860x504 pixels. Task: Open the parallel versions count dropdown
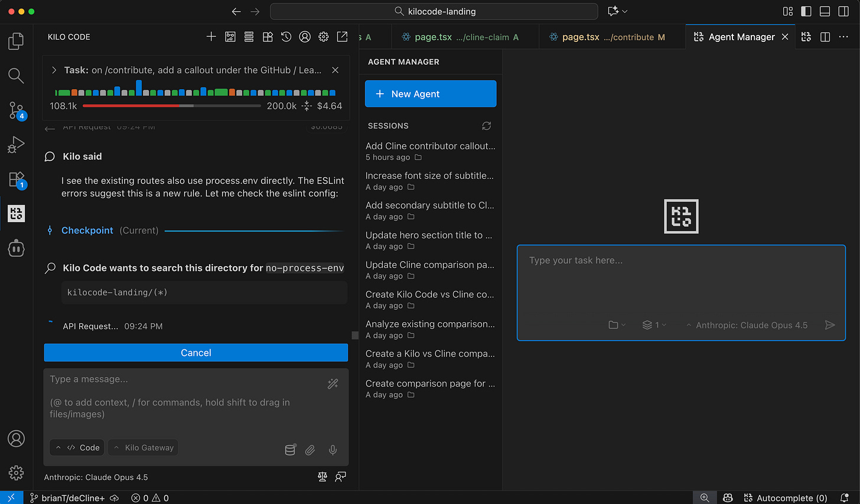tap(654, 325)
